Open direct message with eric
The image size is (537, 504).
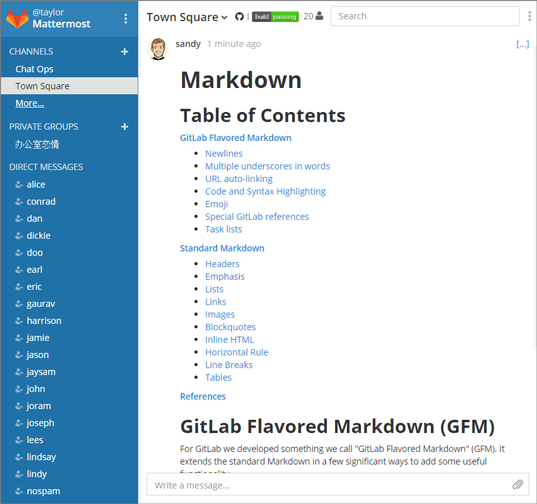[x=34, y=287]
